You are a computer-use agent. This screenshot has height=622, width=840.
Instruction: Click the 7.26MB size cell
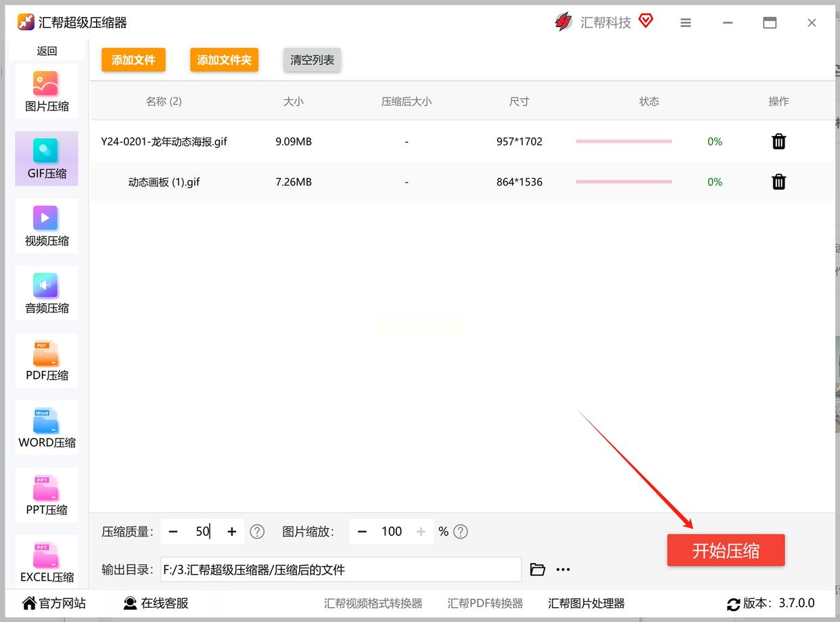point(294,181)
